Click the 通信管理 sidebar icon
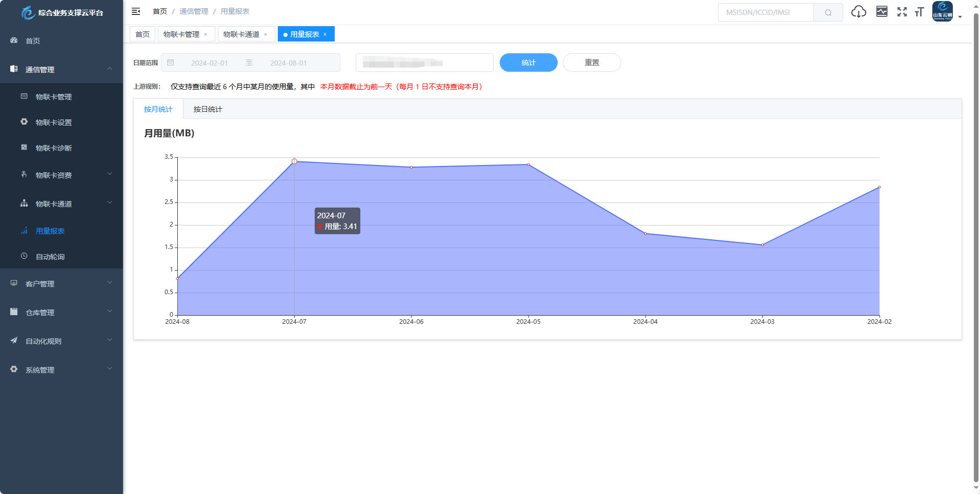This screenshot has height=494, width=980. click(x=14, y=69)
